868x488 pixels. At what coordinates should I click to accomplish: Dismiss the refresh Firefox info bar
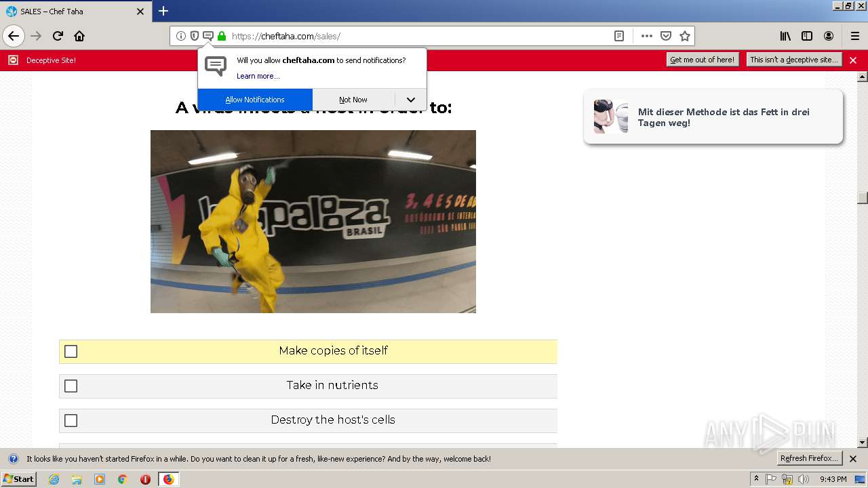(853, 459)
